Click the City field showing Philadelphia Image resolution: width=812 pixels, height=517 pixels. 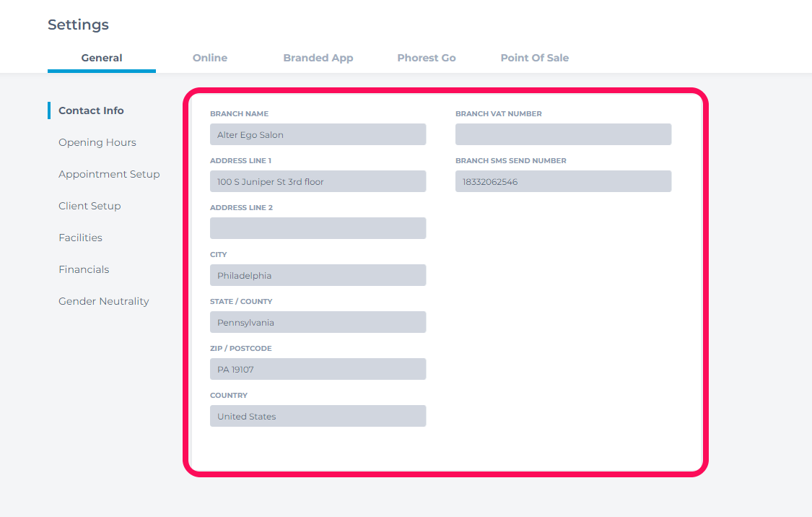(x=318, y=275)
